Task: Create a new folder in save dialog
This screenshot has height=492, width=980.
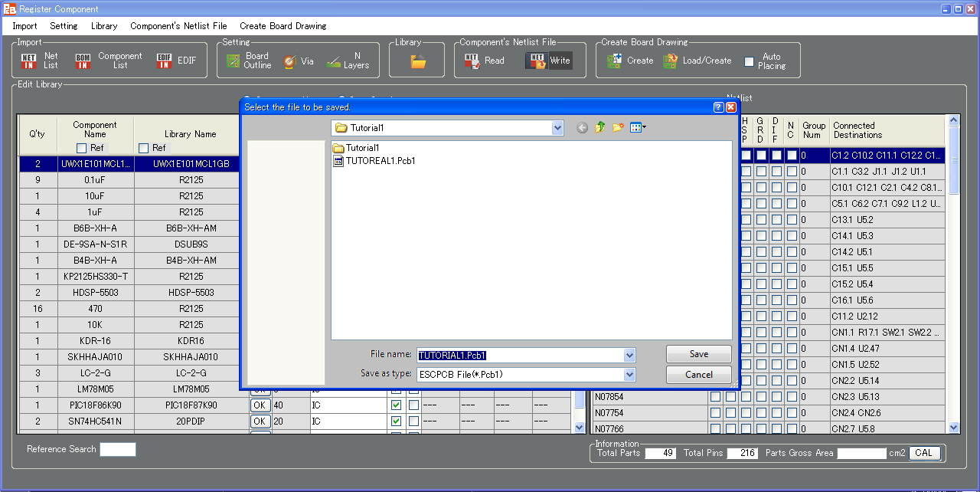Action: click(618, 128)
